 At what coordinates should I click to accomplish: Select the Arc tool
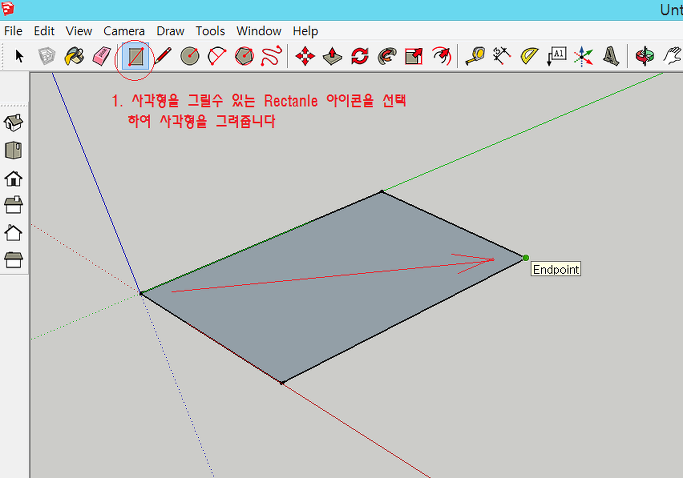pyautogui.click(x=217, y=56)
